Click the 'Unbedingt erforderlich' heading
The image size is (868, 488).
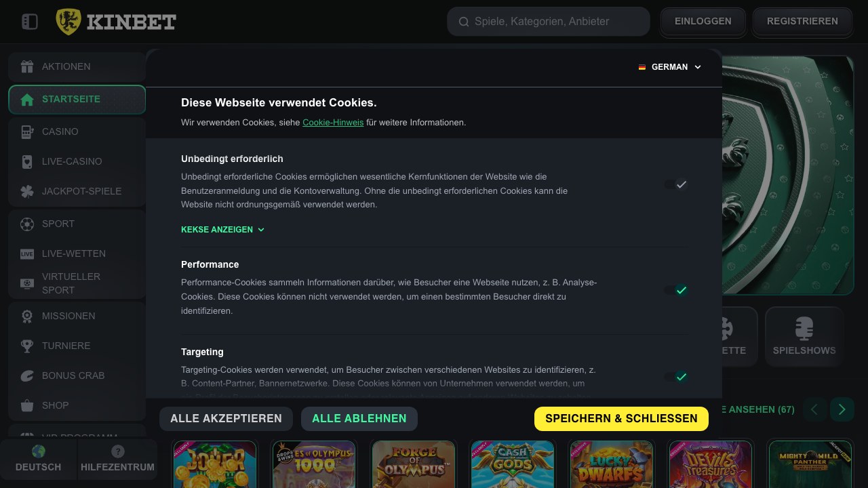click(232, 159)
